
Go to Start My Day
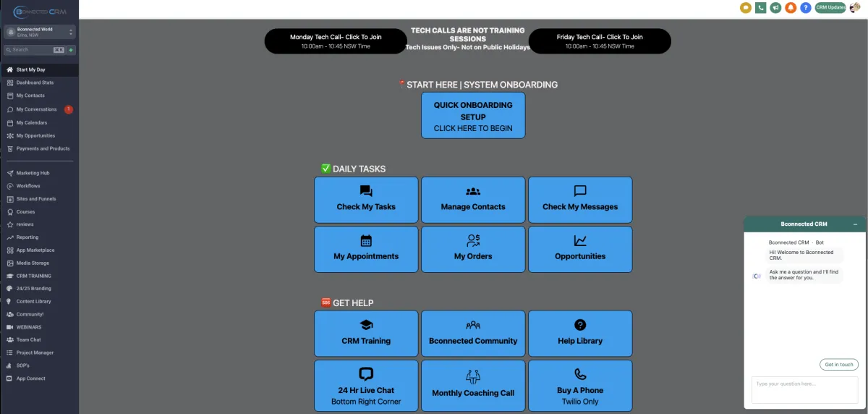tap(39, 70)
